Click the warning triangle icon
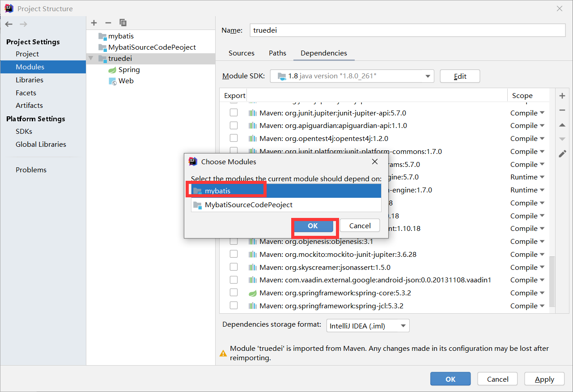 [x=223, y=353]
